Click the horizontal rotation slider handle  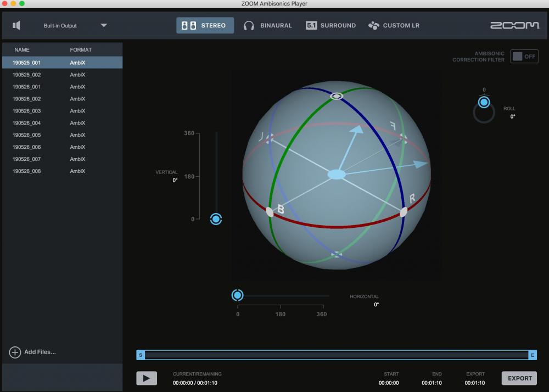238,295
